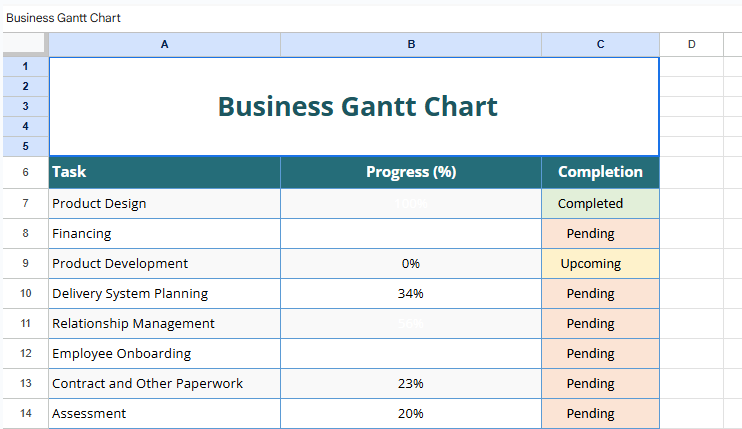
Task: Click the empty Financing progress cell
Action: point(410,234)
